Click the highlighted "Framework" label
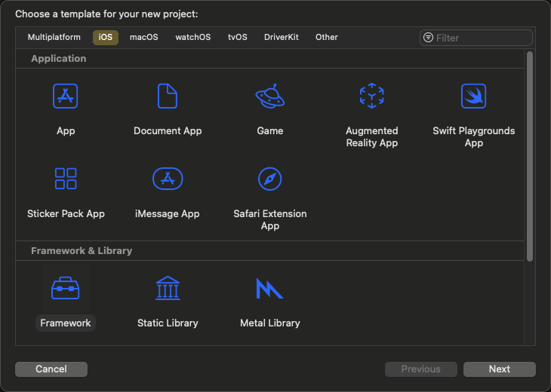Viewport: 551px width, 392px height. [66, 323]
